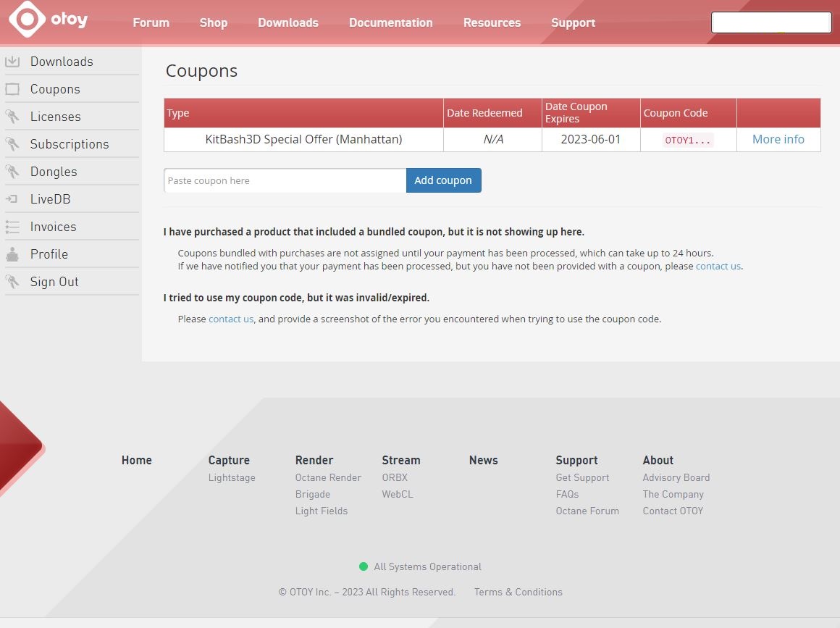The width and height of the screenshot is (840, 628).
Task: Click News in the footer
Action: coord(483,460)
